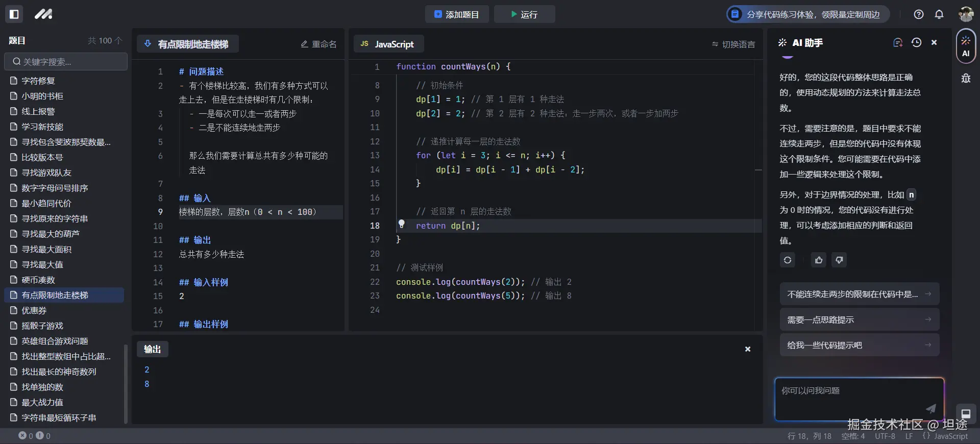Give the AI answer a thumbs down
Image resolution: width=980 pixels, height=444 pixels.
coord(839,260)
